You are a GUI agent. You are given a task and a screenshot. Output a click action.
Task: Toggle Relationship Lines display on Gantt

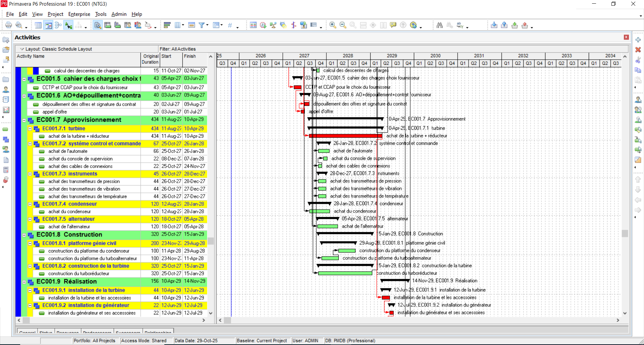coord(69,25)
